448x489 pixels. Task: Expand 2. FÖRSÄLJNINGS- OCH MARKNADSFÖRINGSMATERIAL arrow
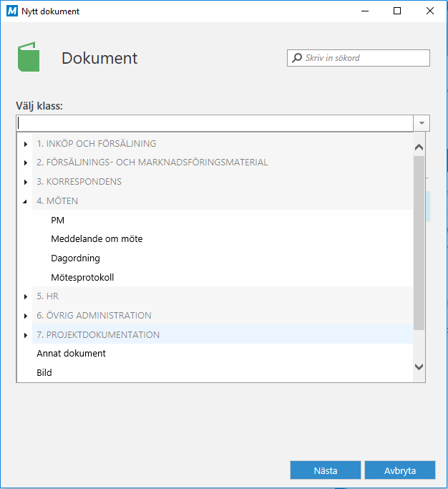pyautogui.click(x=26, y=163)
